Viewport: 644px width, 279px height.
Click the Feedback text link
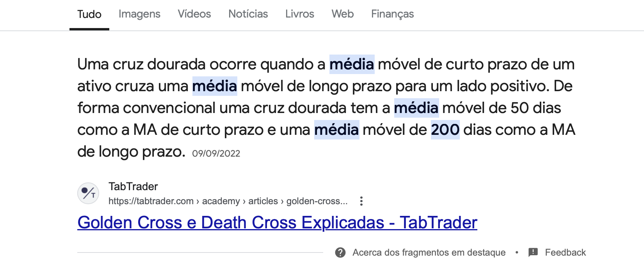click(x=565, y=253)
